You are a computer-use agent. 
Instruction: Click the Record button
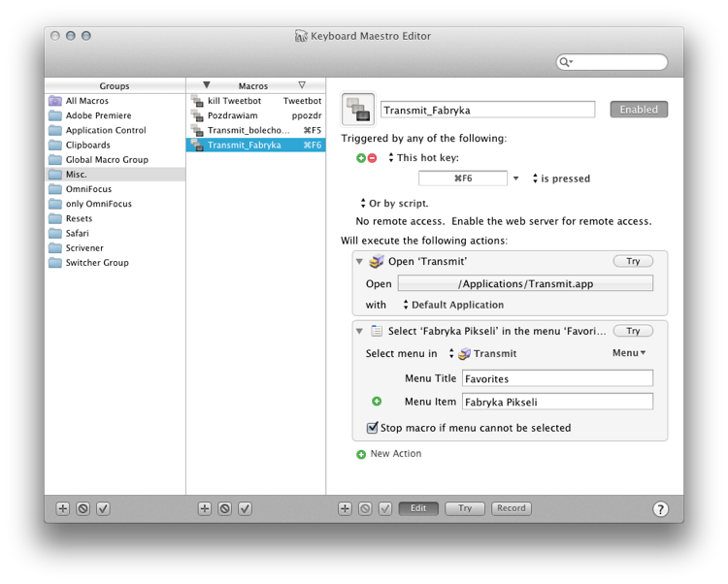512,508
